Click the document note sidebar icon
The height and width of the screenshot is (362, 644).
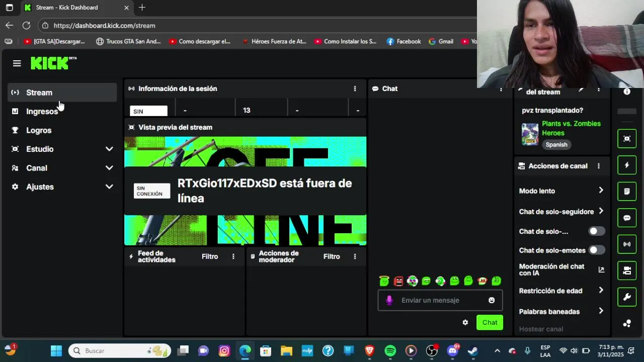pos(627,192)
